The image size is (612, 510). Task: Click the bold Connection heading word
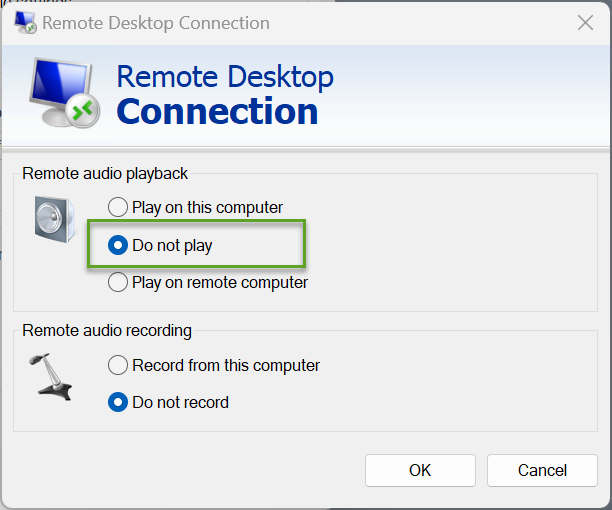217,112
